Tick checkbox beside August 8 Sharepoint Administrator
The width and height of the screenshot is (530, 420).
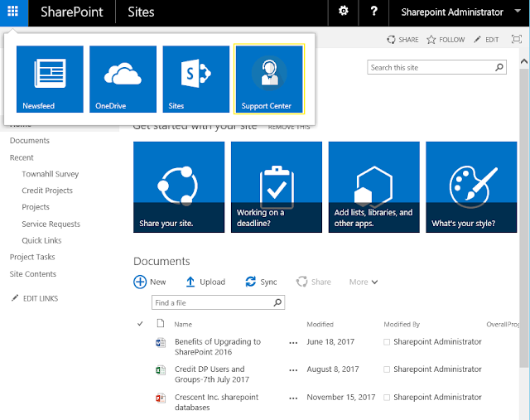(x=387, y=369)
